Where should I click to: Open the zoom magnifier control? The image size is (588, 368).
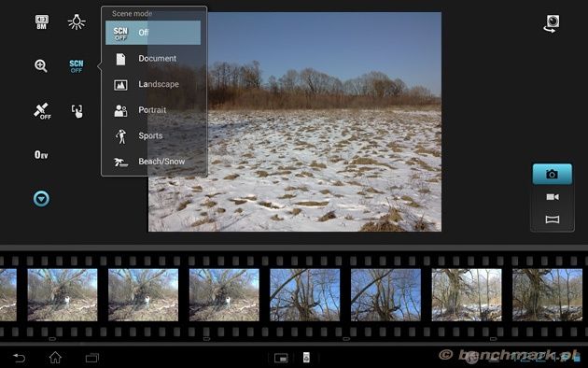(41, 66)
